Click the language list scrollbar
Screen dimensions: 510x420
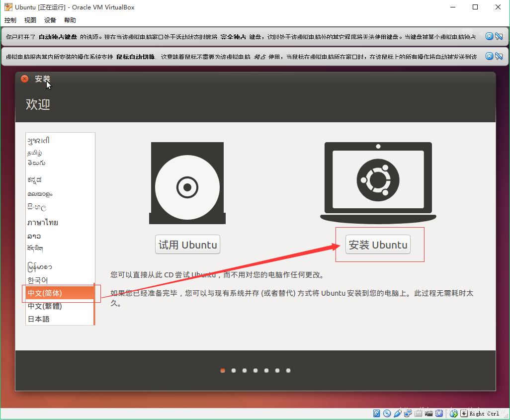pos(94,304)
